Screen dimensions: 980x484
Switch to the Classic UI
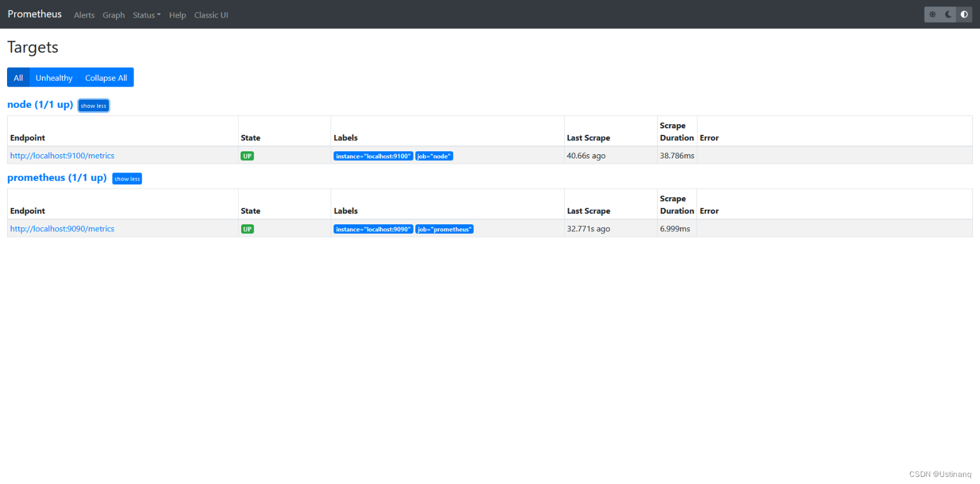(211, 15)
